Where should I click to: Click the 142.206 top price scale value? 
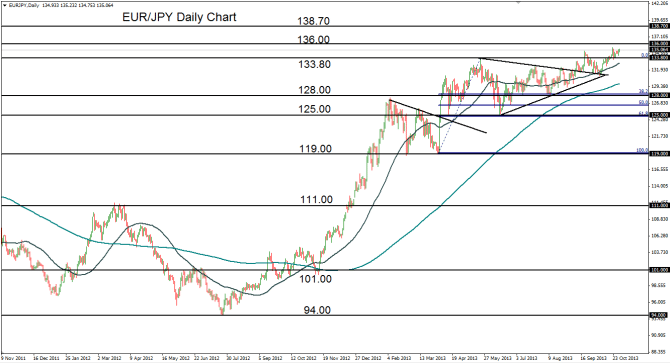tap(658, 3)
